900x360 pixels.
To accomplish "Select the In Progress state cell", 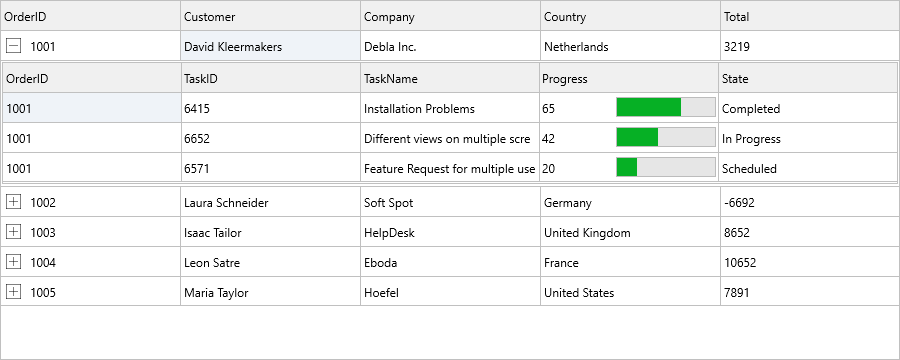I will (808, 138).
